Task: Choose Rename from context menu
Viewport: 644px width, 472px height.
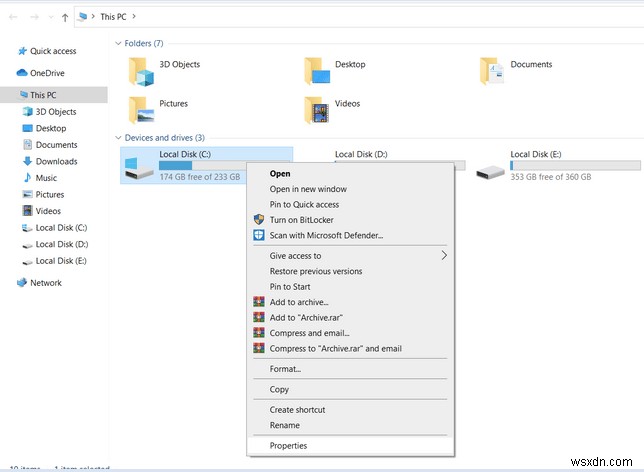Action: (x=350, y=425)
